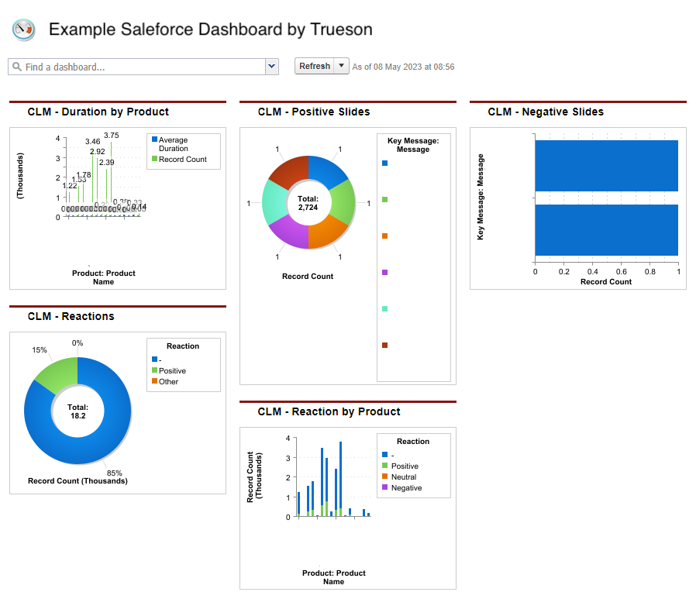Click the green segment of Positive Slides donut

pos(343,202)
